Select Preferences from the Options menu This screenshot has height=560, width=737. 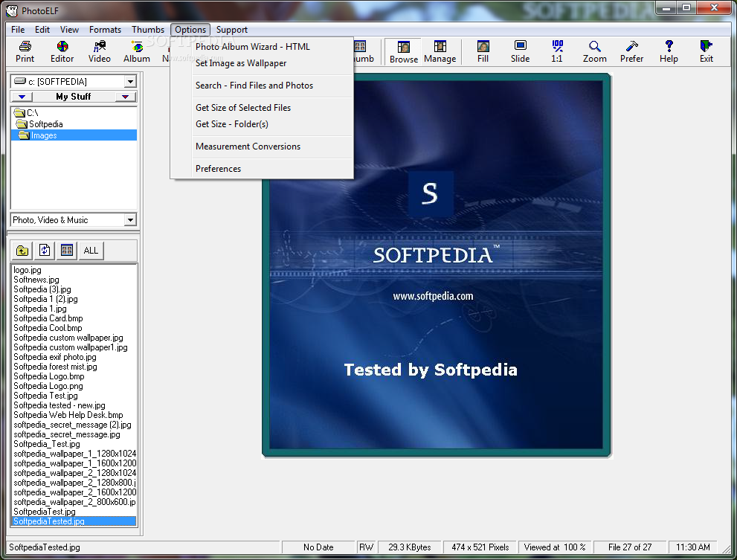click(218, 169)
